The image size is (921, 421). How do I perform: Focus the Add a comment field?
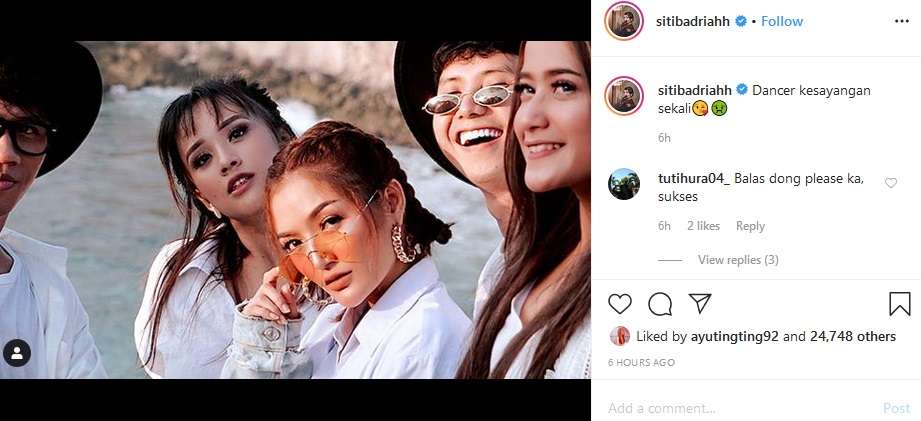[740, 408]
